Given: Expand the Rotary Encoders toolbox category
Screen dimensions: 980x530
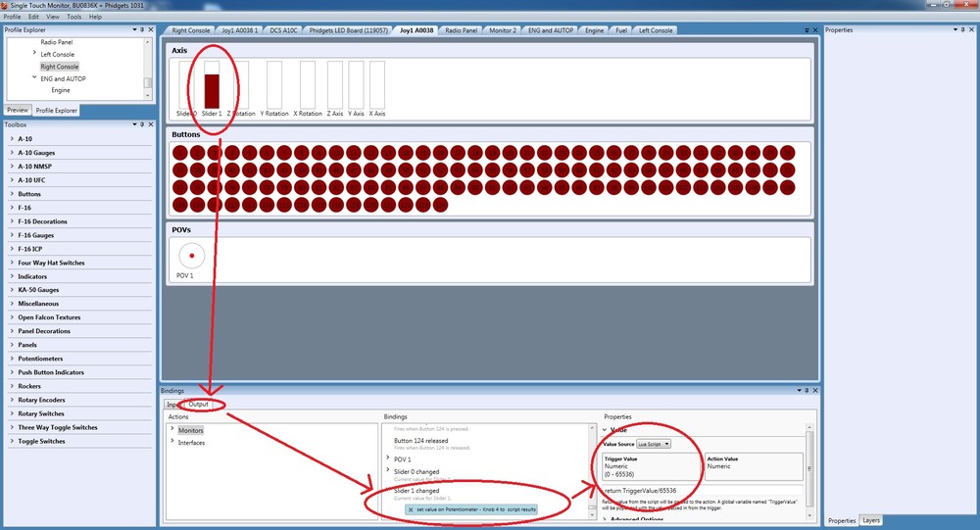Looking at the screenshot, I should (x=12, y=400).
